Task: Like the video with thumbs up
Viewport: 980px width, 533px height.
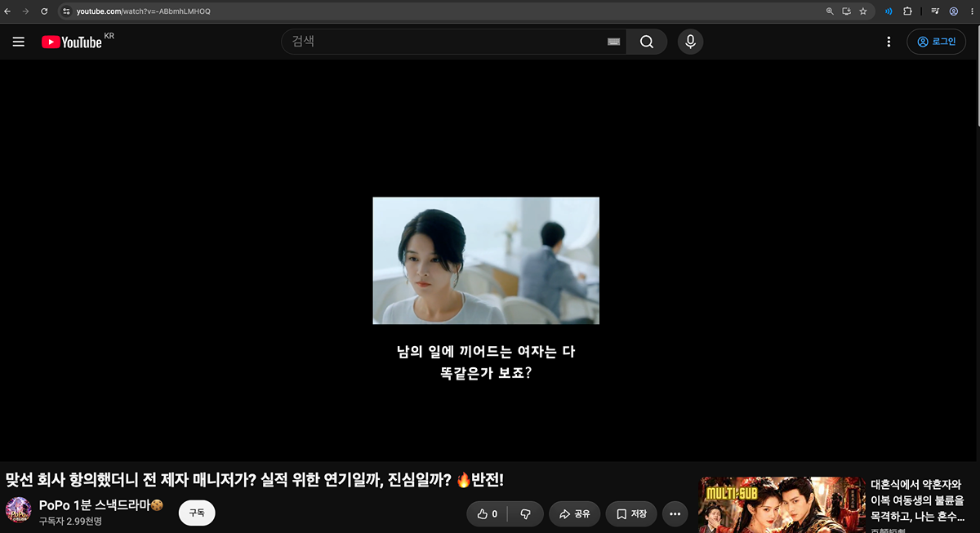Action: point(488,514)
